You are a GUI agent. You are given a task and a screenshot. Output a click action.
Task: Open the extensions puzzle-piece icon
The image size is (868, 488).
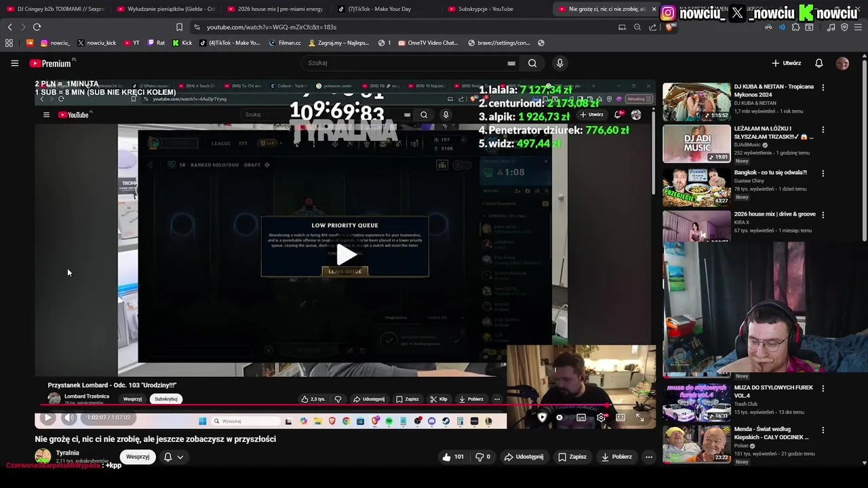pos(795,27)
